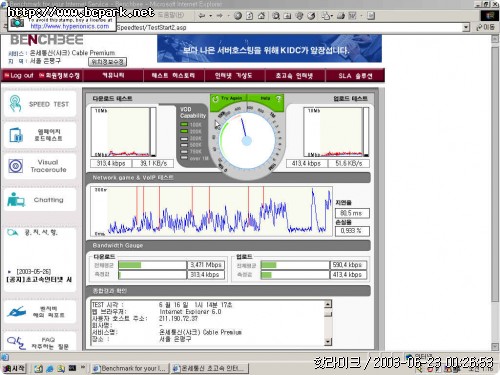The image size is (500, 375).
Task: Click the Home button in the browser toolbar
Action: (x=261, y=16)
